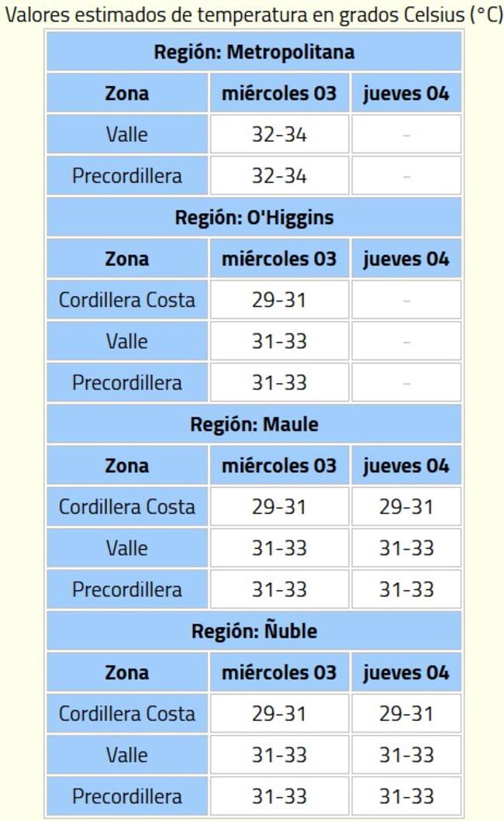Click Ñuble Cordillera Costa's miércoles 03 value
This screenshot has height=821, width=504.
coord(279,714)
